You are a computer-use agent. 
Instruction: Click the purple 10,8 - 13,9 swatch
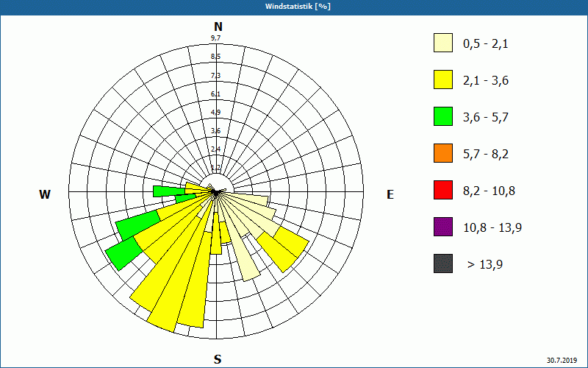(443, 227)
